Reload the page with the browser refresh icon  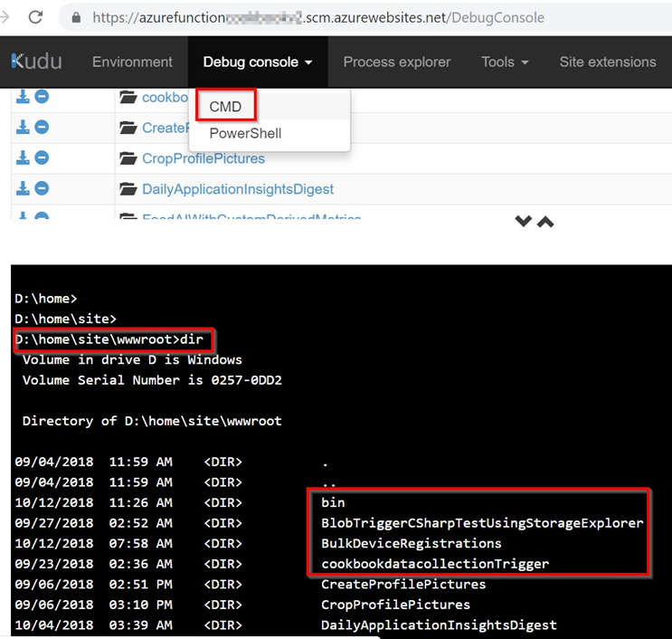35,17
